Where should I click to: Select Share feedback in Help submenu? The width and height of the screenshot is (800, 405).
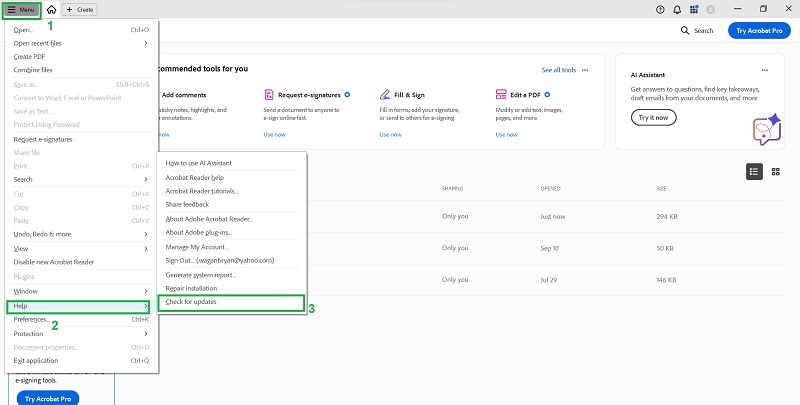(x=232, y=205)
